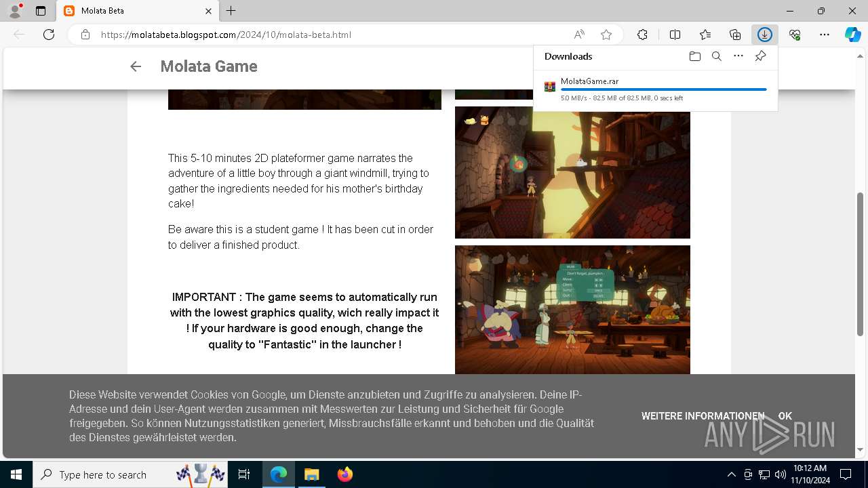
Task: Open File Explorer from taskbar
Action: [x=311, y=474]
